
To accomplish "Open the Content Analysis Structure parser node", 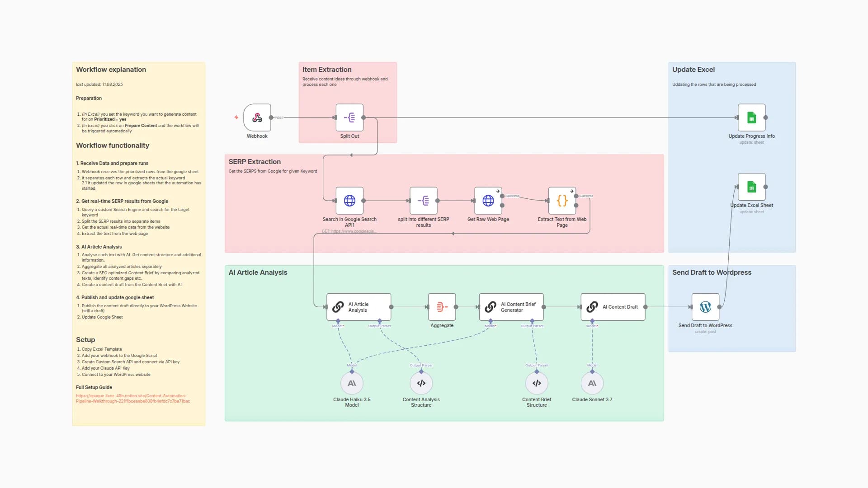I will pyautogui.click(x=421, y=383).
